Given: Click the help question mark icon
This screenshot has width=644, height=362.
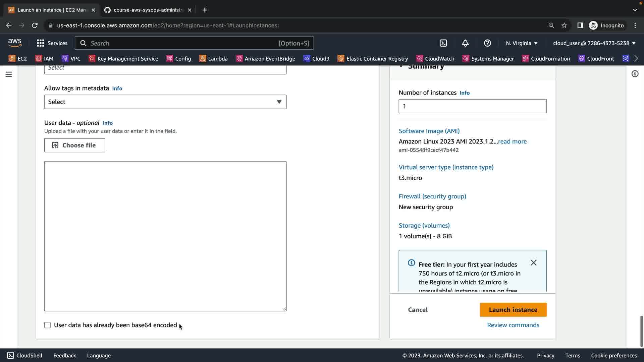Looking at the screenshot, I should (x=487, y=43).
